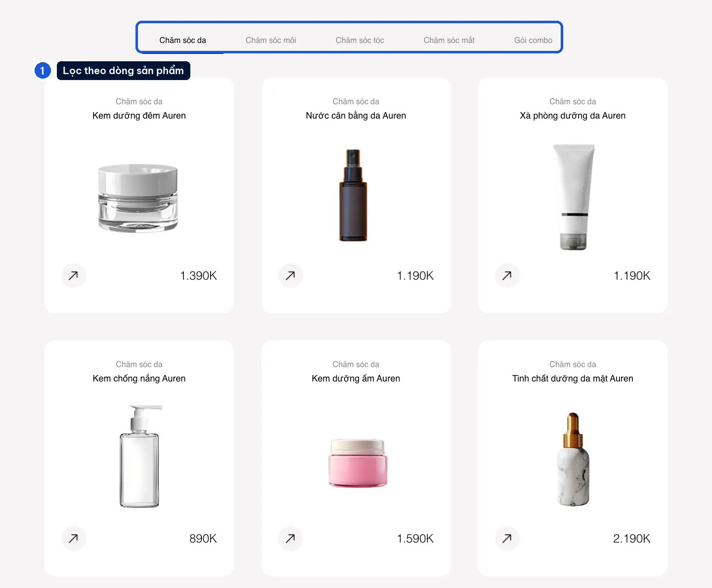
Task: Open arrow icon on Kem dưỡng ẩm Auren card
Action: click(x=290, y=539)
